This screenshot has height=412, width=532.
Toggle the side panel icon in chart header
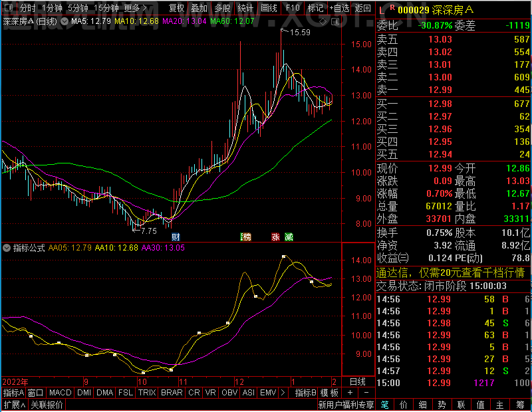coord(335,22)
